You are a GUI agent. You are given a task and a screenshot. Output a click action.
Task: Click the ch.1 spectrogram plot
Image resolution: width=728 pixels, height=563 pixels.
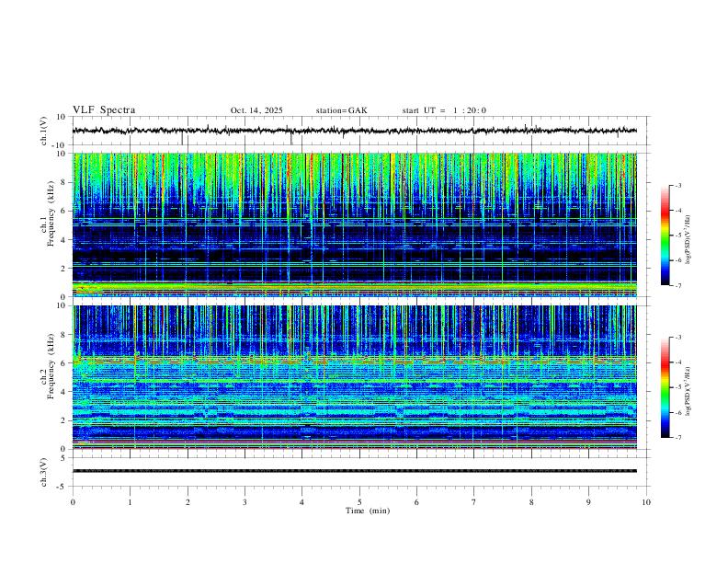(x=355, y=224)
